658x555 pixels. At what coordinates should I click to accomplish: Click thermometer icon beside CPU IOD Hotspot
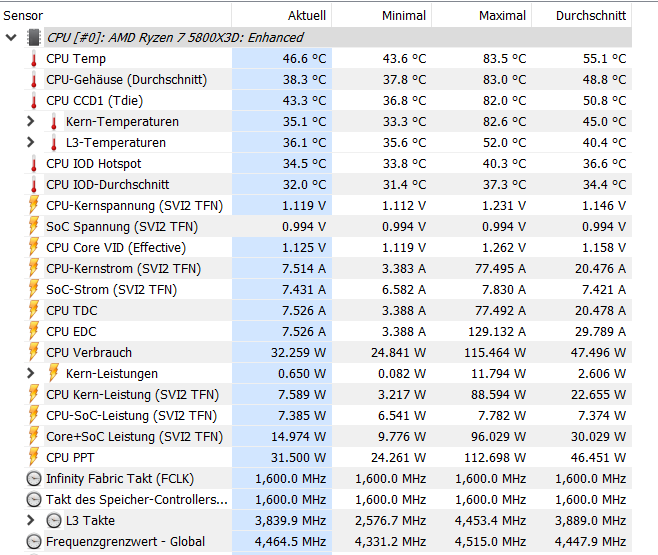click(34, 164)
